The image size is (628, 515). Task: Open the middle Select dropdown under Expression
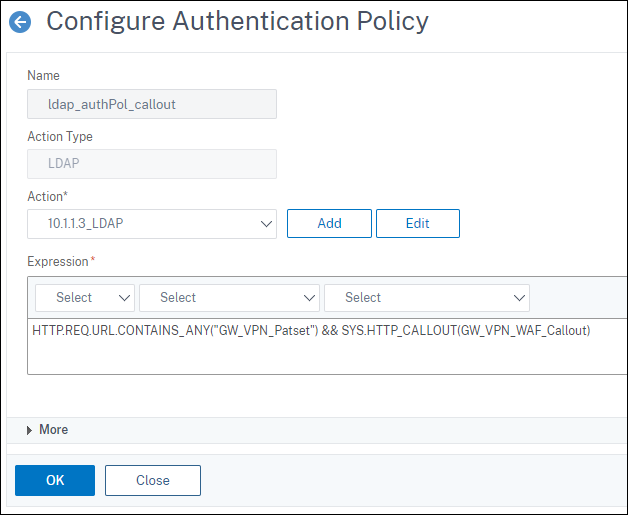click(x=229, y=297)
